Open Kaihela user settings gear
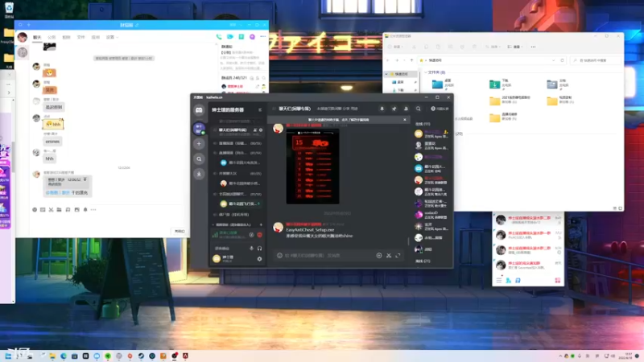The width and height of the screenshot is (644, 362). 259,259
